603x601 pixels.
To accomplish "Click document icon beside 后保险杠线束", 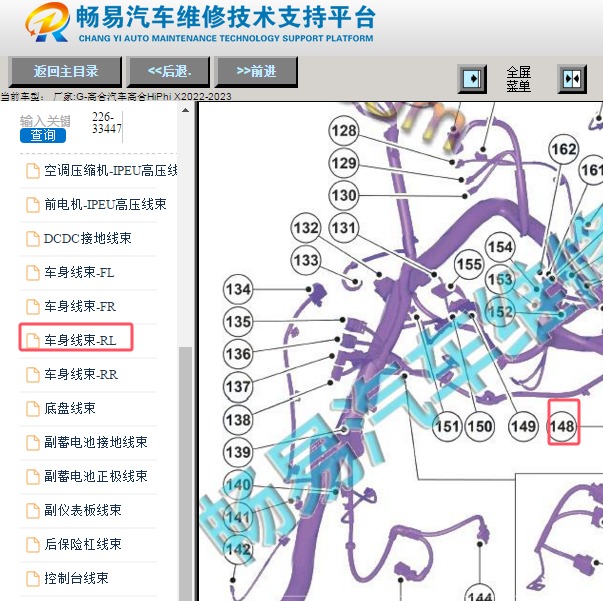I will (33, 544).
